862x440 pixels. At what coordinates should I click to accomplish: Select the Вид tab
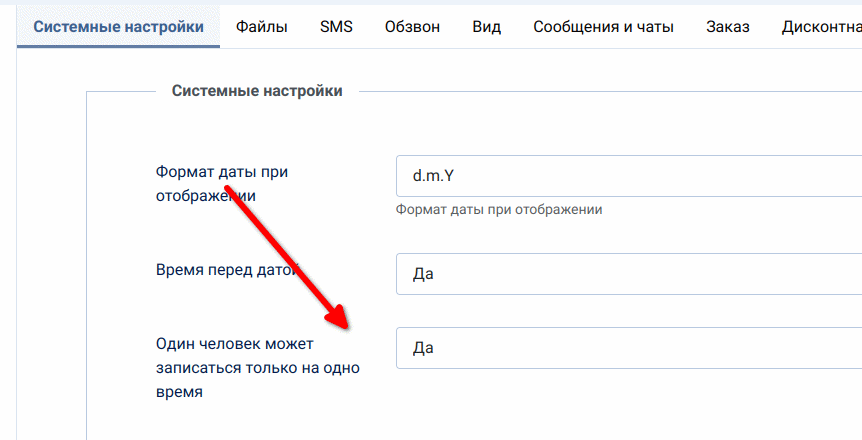487,27
